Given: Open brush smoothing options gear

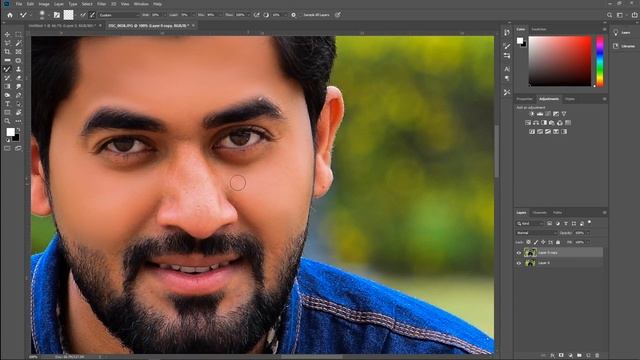Looking at the screenshot, I should point(293,15).
